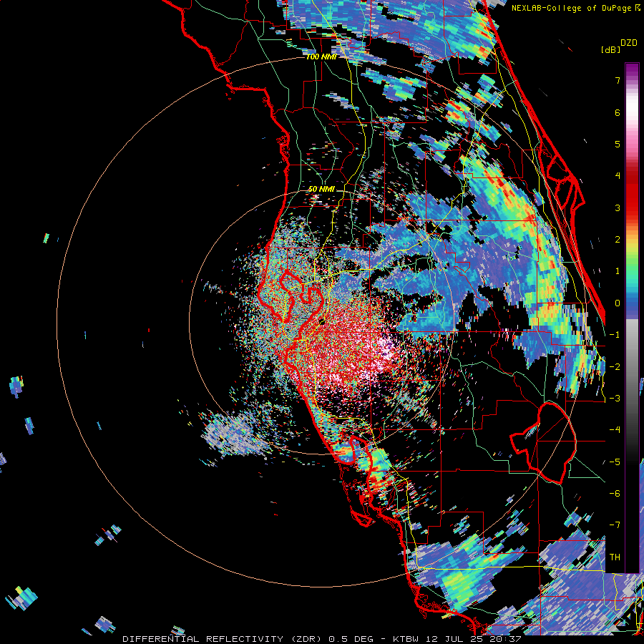Click the 20:37 time stamp
This screenshot has width=644, height=644.
pyautogui.click(x=506, y=639)
